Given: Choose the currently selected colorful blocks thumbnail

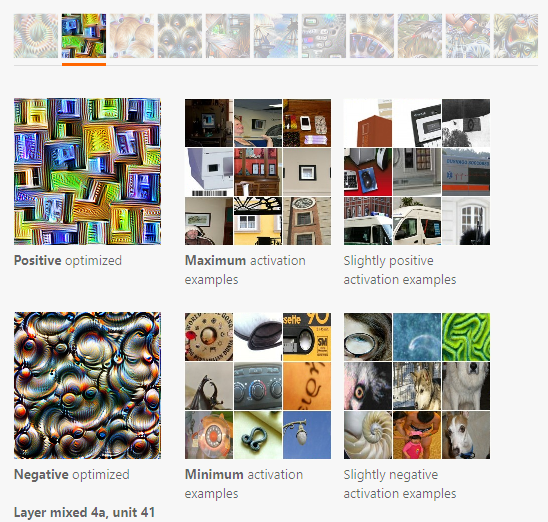Looking at the screenshot, I should coord(84,36).
